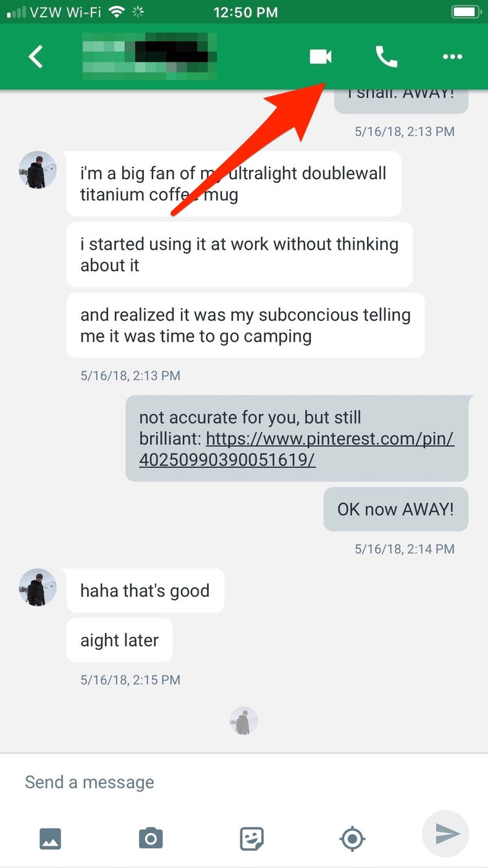
Task: Open the camera to take photo
Action: [151, 838]
